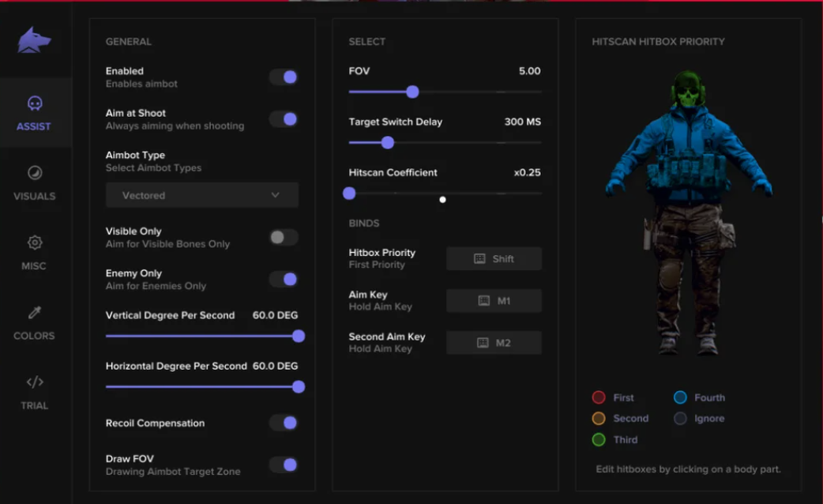Switch to the VISUALS tab
Viewport: 823px width, 504px height.
35,182
